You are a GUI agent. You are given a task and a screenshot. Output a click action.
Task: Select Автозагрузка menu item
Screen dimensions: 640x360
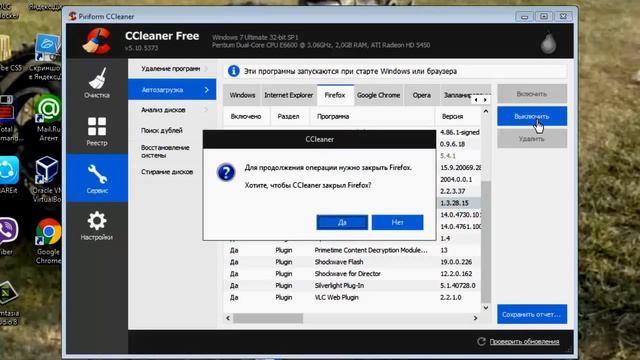pyautogui.click(x=172, y=90)
